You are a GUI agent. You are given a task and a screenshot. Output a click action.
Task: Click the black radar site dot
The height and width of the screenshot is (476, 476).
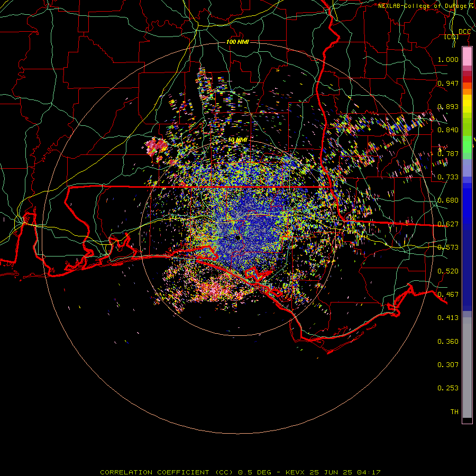coord(237,237)
